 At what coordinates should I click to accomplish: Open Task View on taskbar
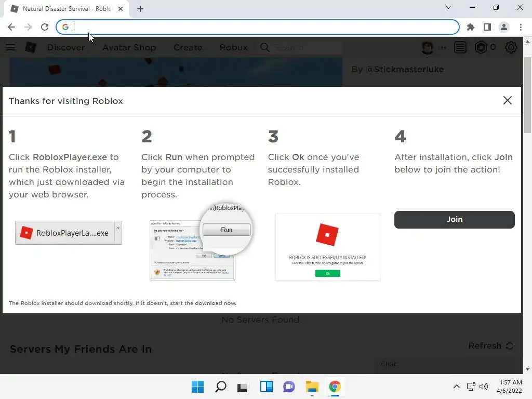(x=242, y=387)
